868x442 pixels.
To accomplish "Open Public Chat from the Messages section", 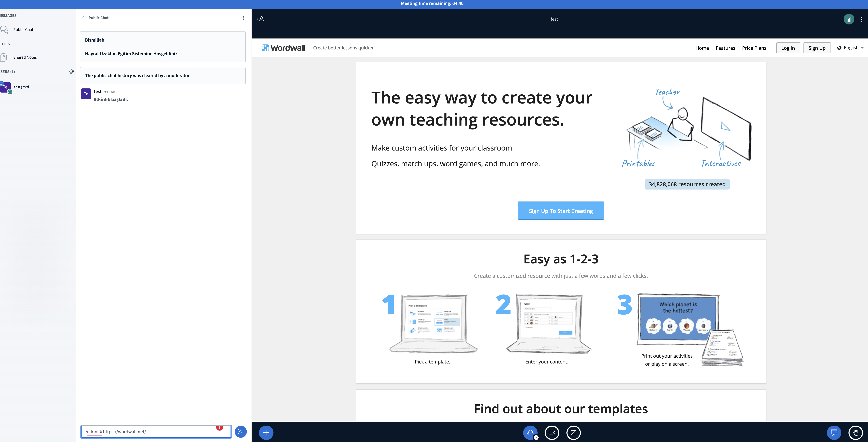I will click(x=23, y=29).
